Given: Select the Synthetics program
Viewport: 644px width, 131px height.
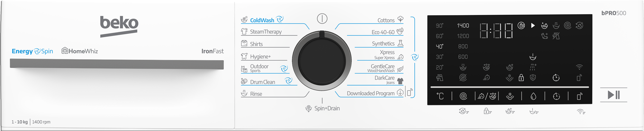Looking at the screenshot, I should coord(388,43).
